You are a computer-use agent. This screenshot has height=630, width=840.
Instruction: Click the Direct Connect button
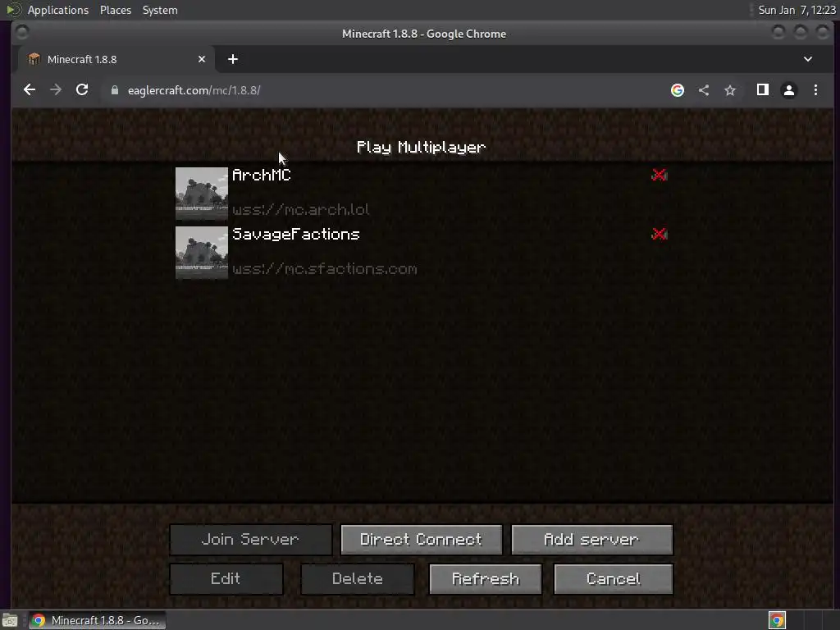point(421,540)
